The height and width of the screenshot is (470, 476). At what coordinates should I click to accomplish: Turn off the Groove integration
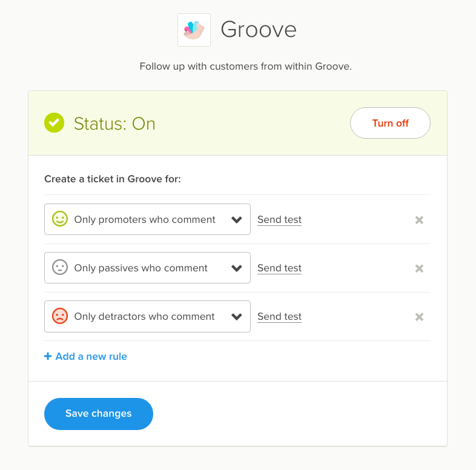coord(390,123)
